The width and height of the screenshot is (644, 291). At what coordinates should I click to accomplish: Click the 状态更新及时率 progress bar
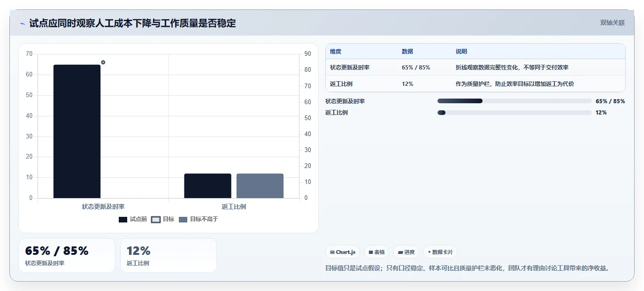click(x=514, y=101)
